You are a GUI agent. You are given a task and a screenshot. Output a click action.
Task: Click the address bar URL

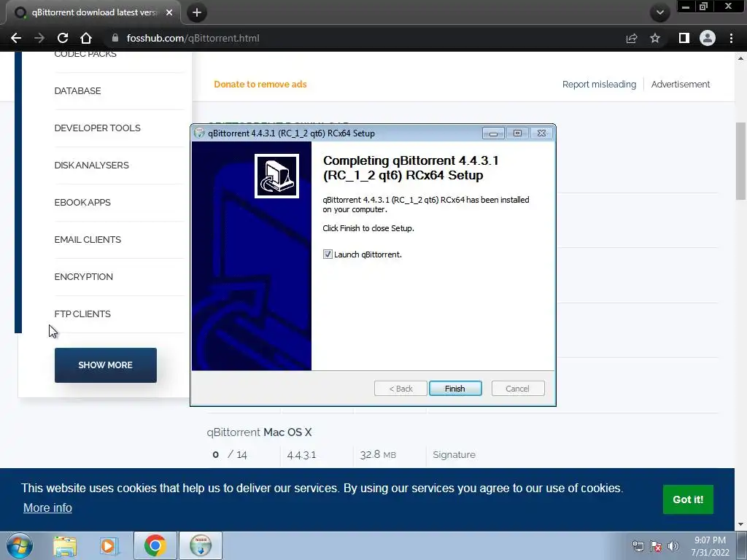tap(193, 38)
